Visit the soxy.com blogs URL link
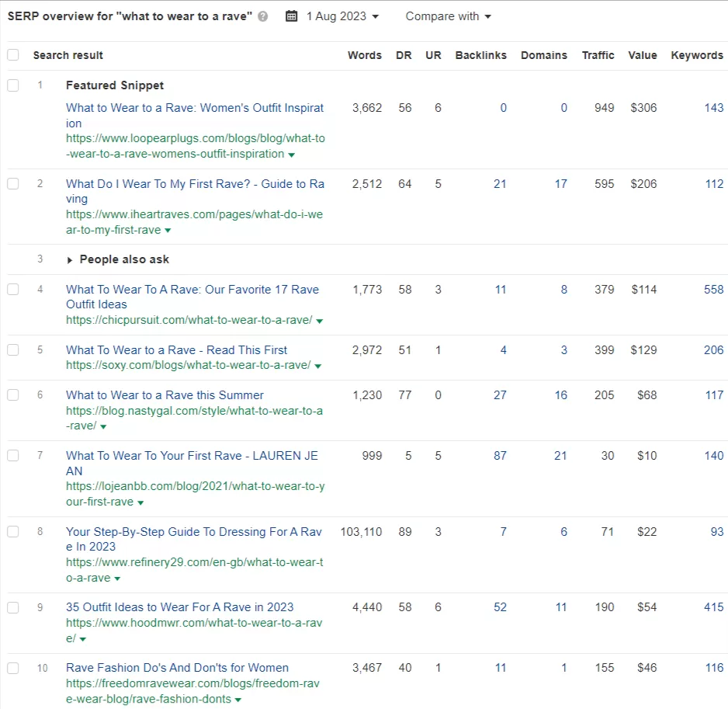This screenshot has height=709, width=728. (x=188, y=365)
